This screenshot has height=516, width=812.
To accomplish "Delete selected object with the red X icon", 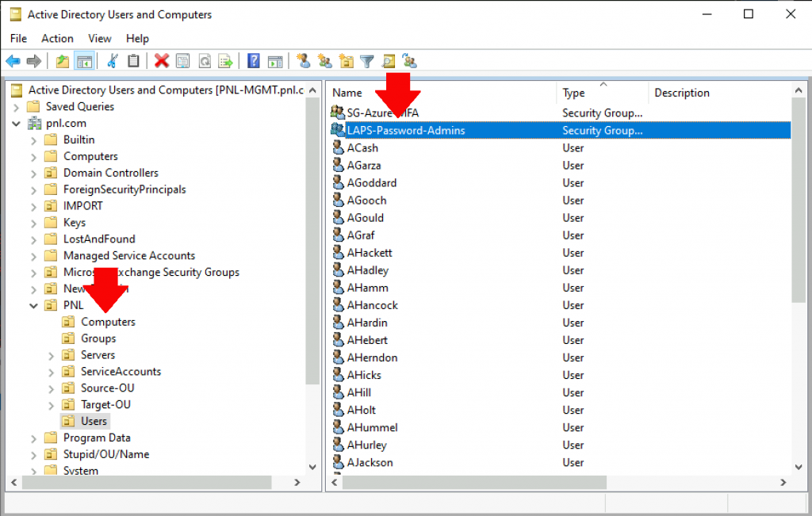I will [162, 61].
